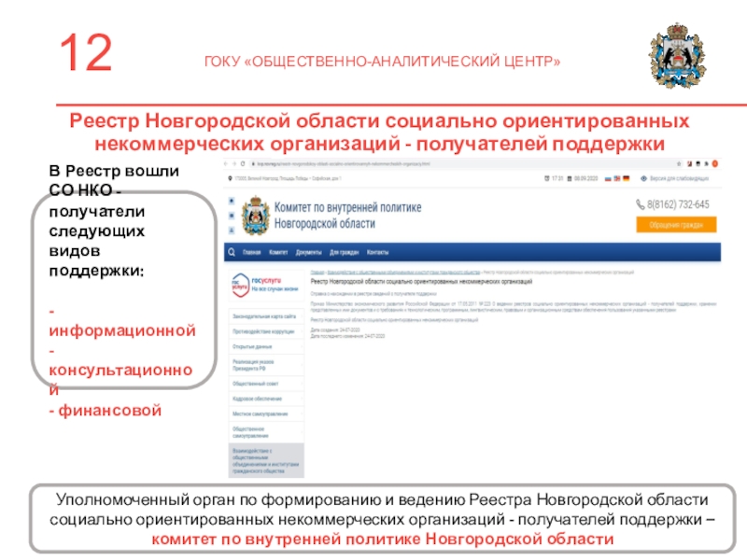Open the Главная link in the breadcrumb
Image resolution: width=747 pixels, height=560 pixels.
317,270
